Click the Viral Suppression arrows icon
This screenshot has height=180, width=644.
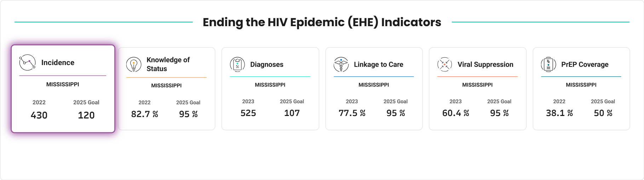pos(445,64)
